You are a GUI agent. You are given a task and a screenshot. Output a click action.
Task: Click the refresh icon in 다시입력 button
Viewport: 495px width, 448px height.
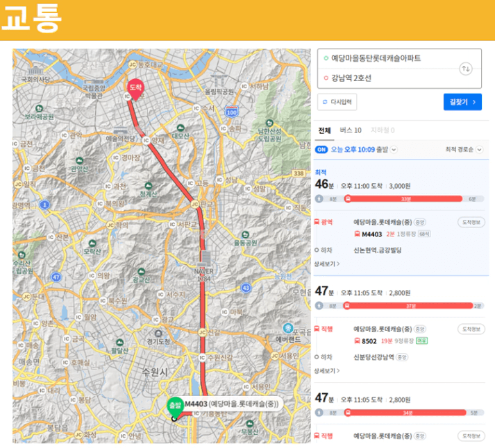[325, 102]
